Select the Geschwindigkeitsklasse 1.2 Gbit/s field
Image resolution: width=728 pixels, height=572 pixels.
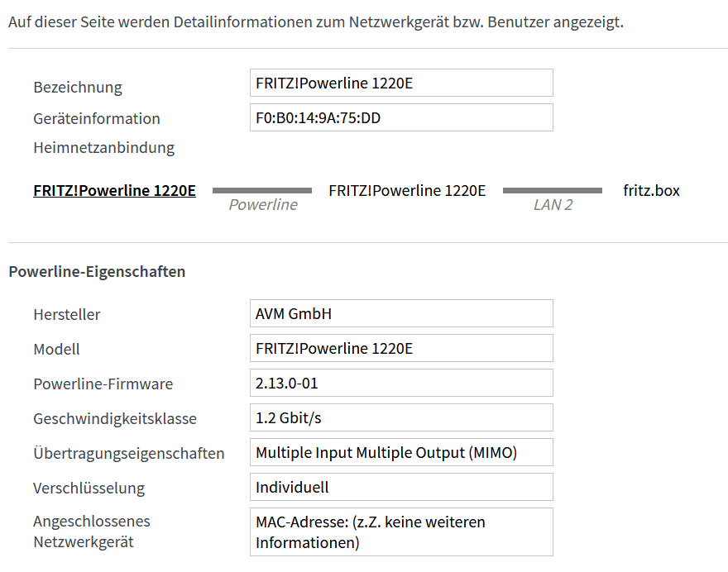tap(401, 417)
